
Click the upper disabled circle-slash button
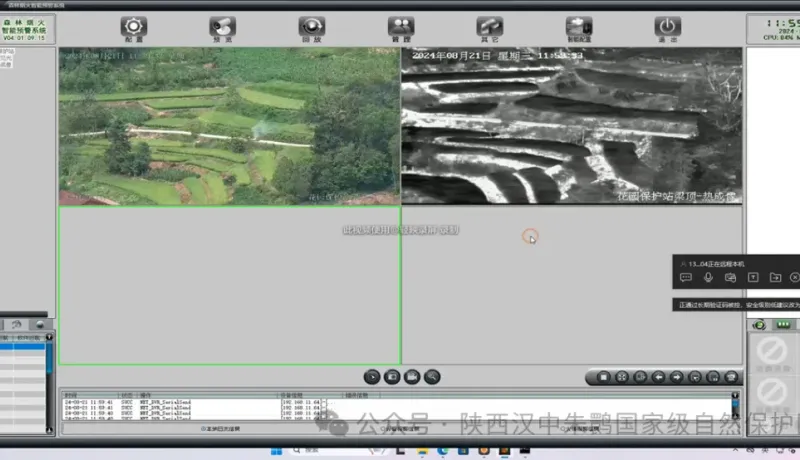pyautogui.click(x=772, y=351)
